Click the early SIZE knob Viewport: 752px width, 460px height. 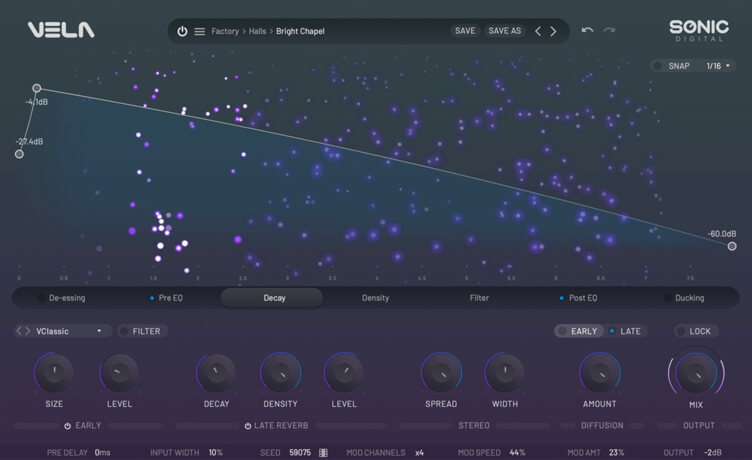54,372
